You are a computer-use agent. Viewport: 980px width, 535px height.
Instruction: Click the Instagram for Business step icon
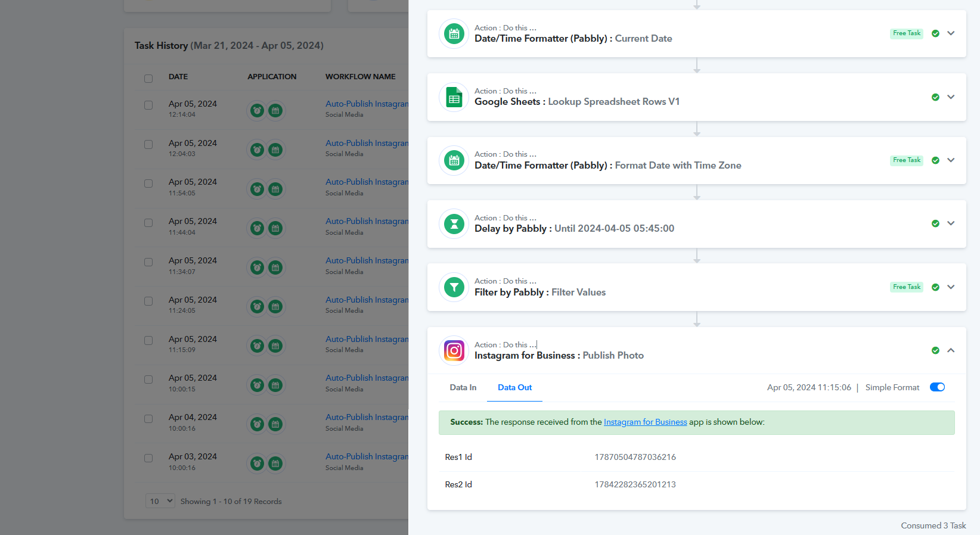pyautogui.click(x=454, y=351)
